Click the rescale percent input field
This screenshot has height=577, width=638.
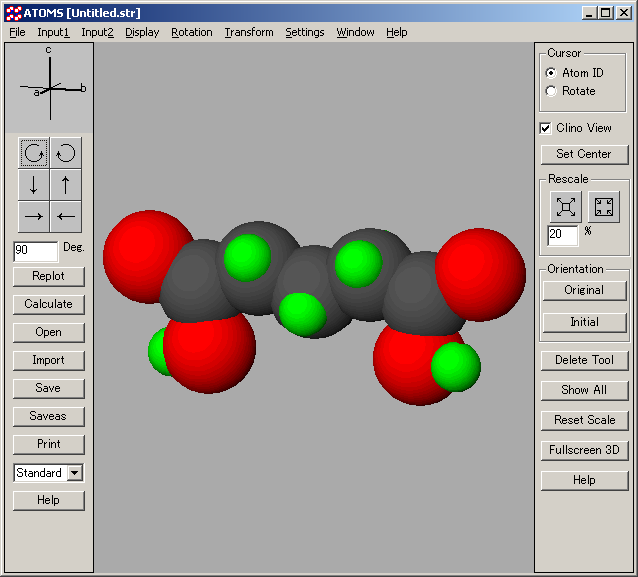point(563,236)
